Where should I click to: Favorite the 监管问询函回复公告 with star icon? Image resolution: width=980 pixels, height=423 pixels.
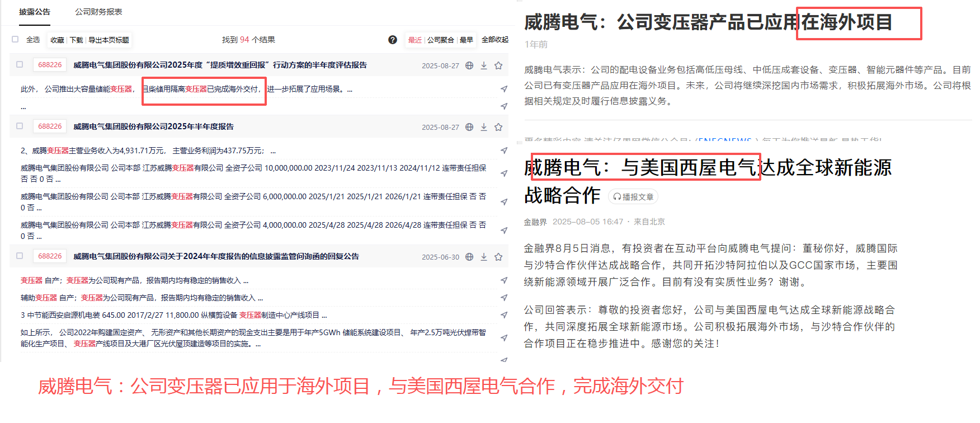click(x=498, y=257)
